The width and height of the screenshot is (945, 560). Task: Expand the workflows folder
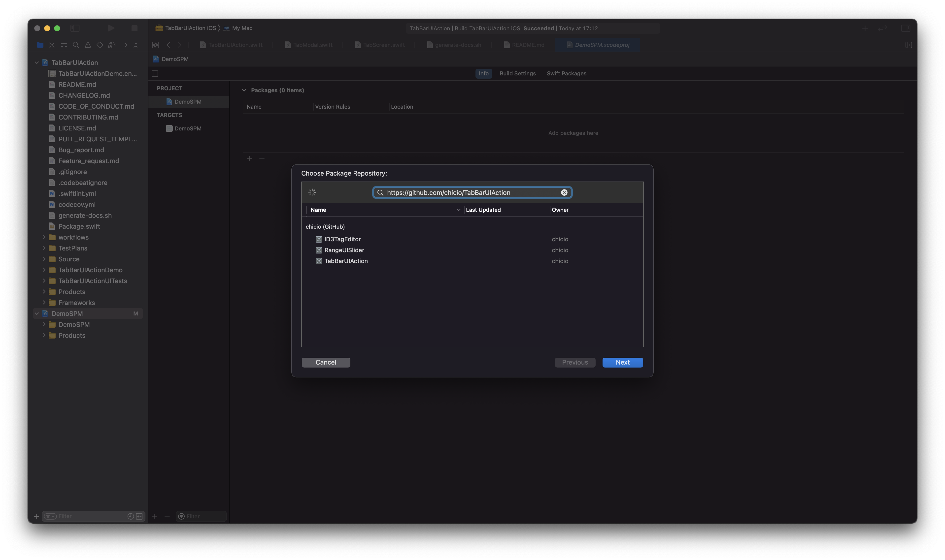click(44, 237)
